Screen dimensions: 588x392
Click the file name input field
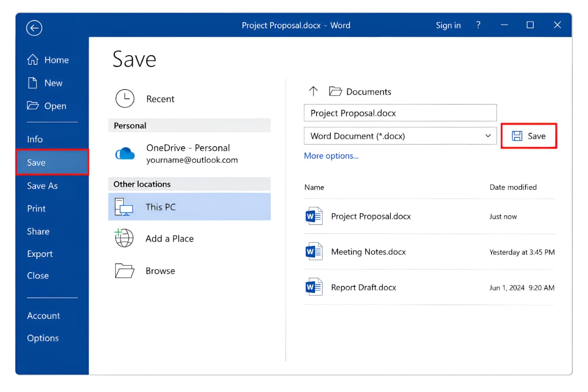[x=401, y=113]
